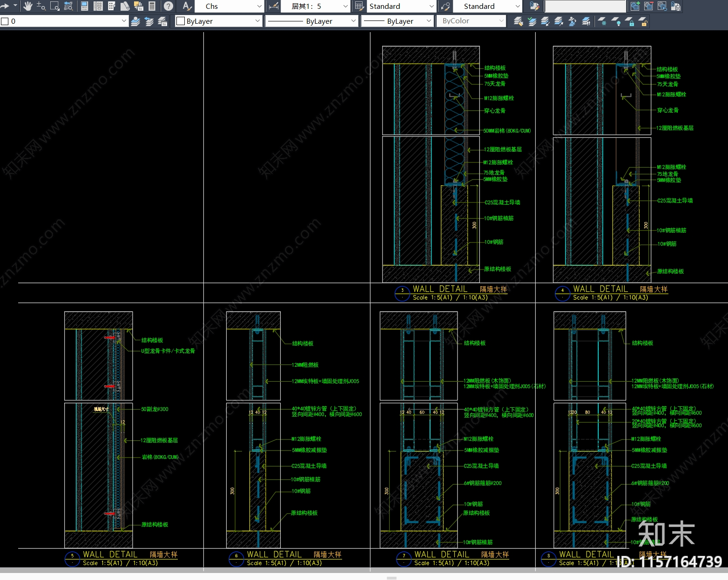728x580 pixels.
Task: Expand the ByLayer color control dropdown
Action: tap(257, 21)
